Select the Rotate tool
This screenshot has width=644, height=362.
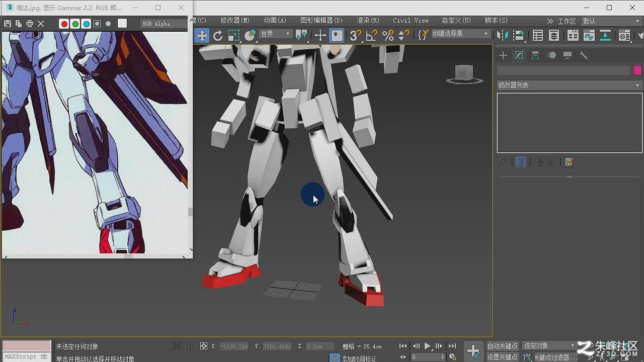pos(218,35)
